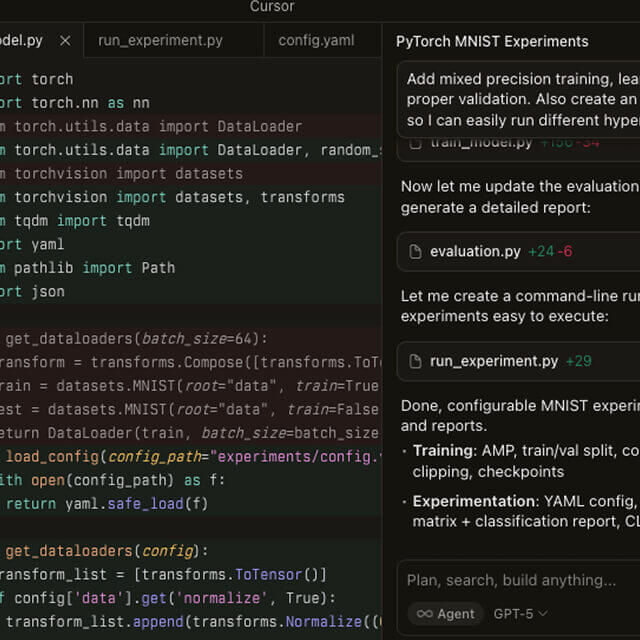The width and height of the screenshot is (640, 640).
Task: Place cursor on the 'import yaml' line
Action: point(40,244)
